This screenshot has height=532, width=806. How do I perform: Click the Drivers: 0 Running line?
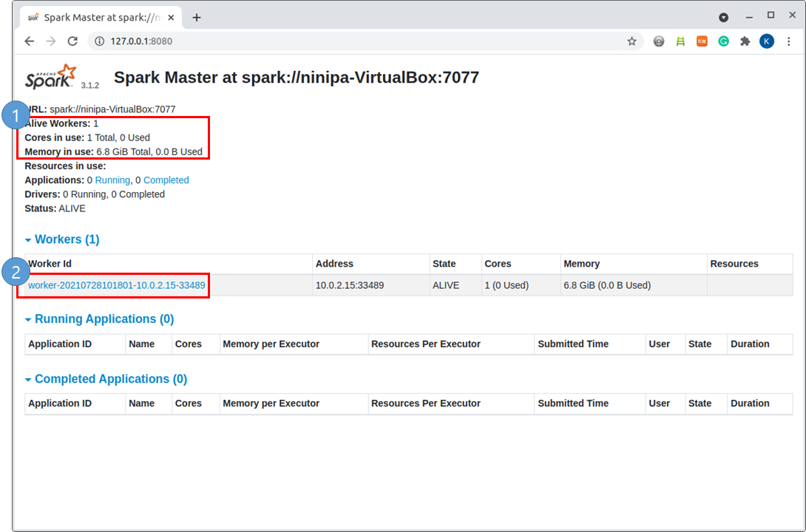tap(95, 194)
